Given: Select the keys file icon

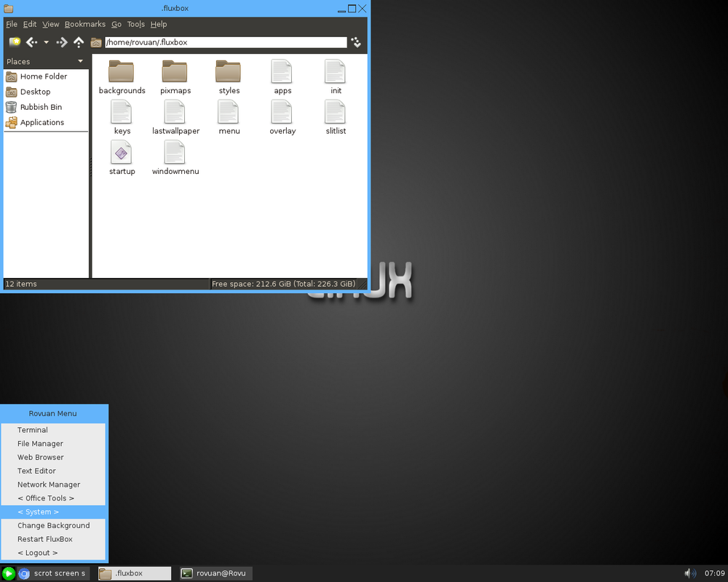Looking at the screenshot, I should pos(121,112).
